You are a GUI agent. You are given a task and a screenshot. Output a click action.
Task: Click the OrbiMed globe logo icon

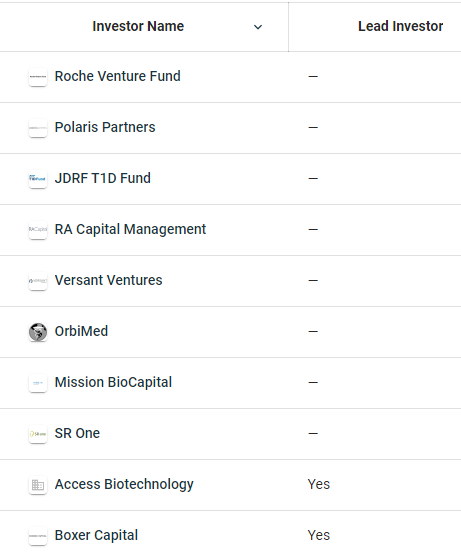pyautogui.click(x=38, y=332)
